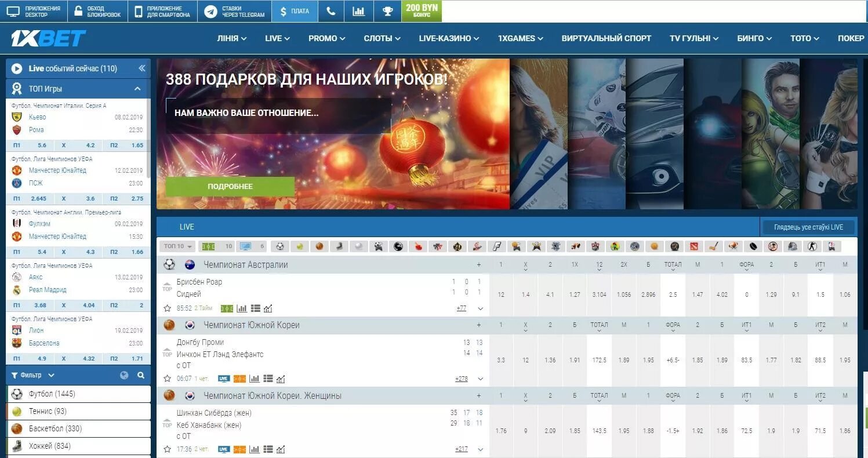
Task: Select the table tennis paddle icon in sports row
Action: (x=418, y=246)
